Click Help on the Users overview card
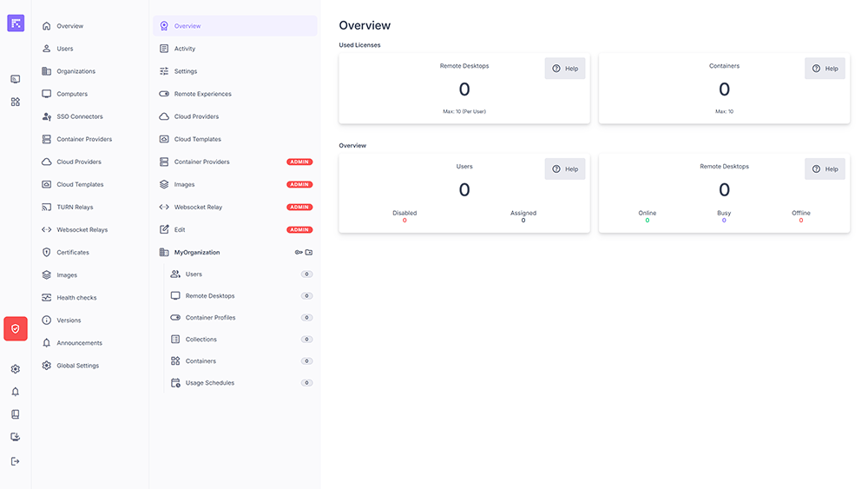This screenshot has width=868, height=489. click(565, 169)
